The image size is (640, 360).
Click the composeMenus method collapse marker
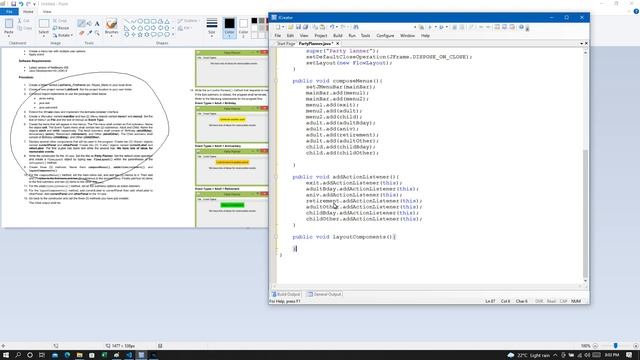click(276, 81)
